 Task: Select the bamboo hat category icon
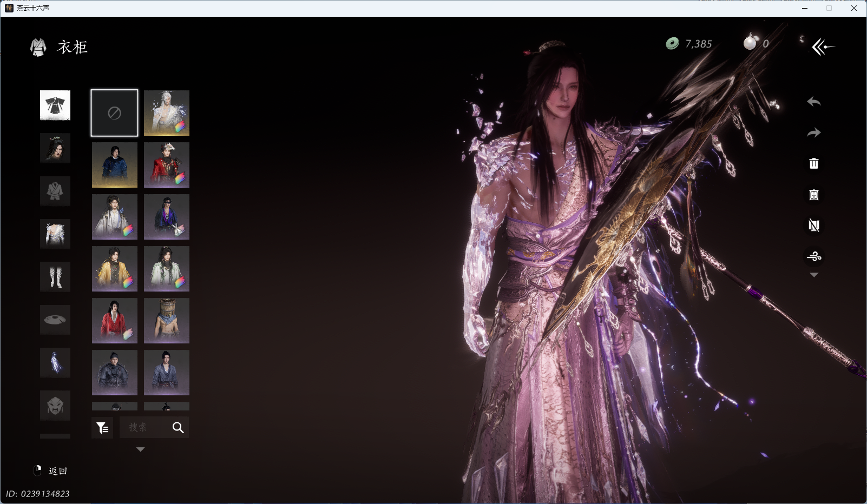point(55,320)
